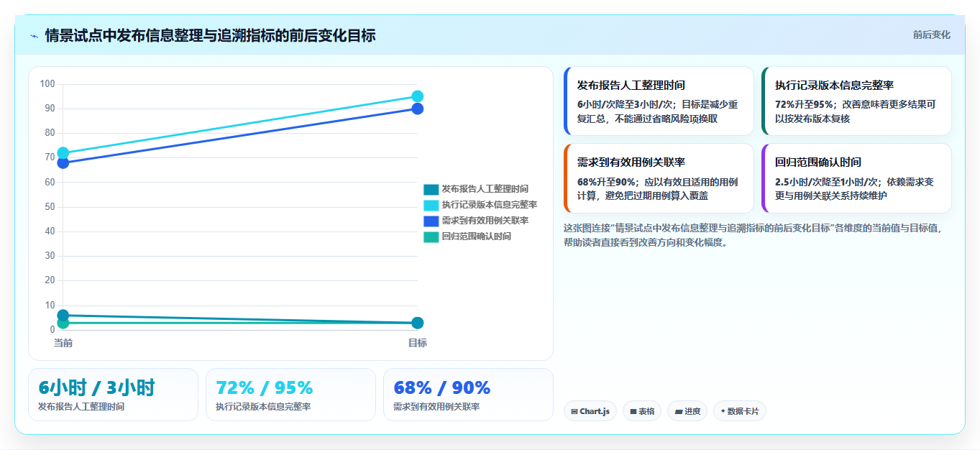Click the 表格 tag icon

633,412
